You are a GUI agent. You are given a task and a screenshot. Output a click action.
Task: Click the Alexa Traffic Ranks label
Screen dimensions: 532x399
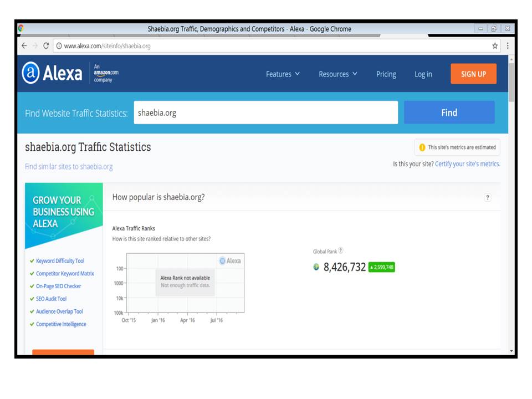134,228
